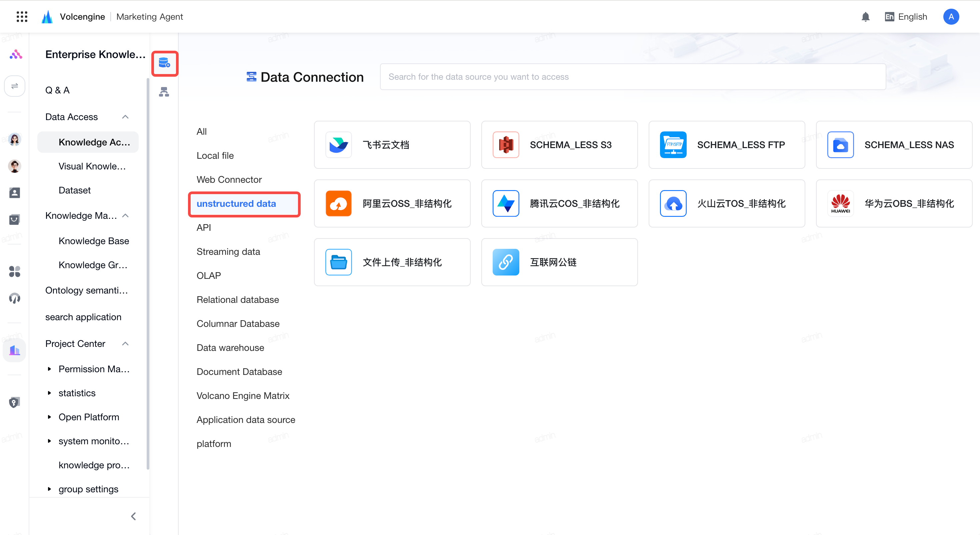The image size is (980, 535).
Task: Click the switch arrows icon in left rail
Action: point(14,86)
